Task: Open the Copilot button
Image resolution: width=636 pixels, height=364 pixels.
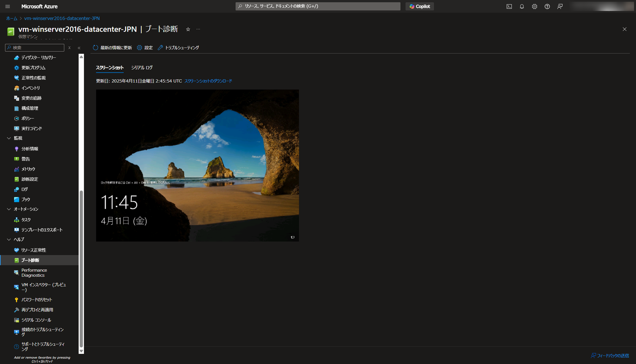Action: tap(420, 6)
